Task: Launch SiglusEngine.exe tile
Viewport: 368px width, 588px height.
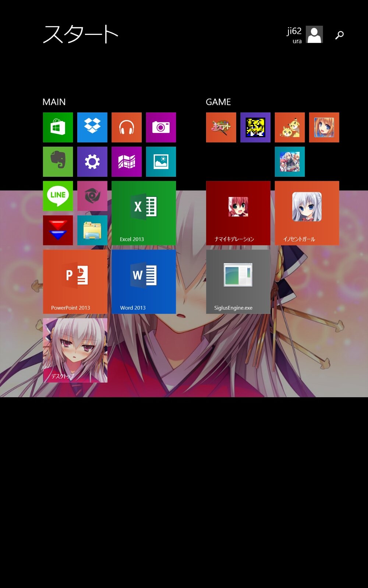Action: click(x=238, y=282)
